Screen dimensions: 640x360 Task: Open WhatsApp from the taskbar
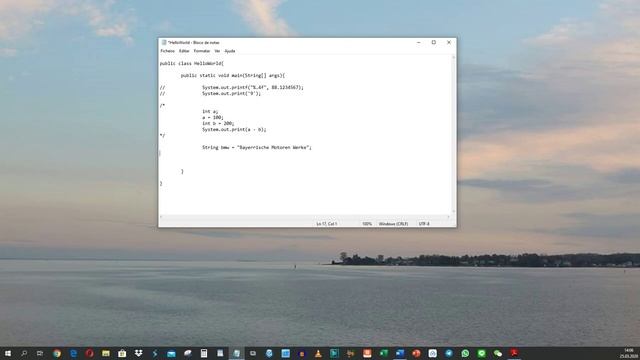[x=465, y=353]
